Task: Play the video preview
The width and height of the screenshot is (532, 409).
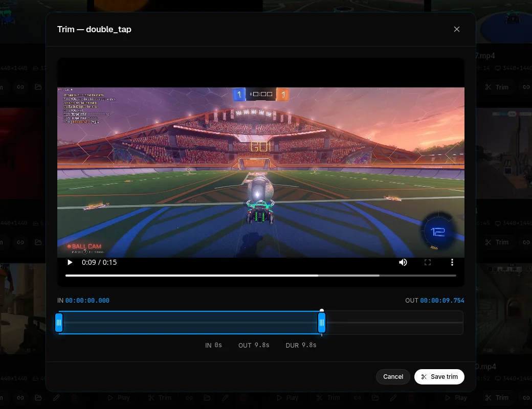Action: pos(70,262)
